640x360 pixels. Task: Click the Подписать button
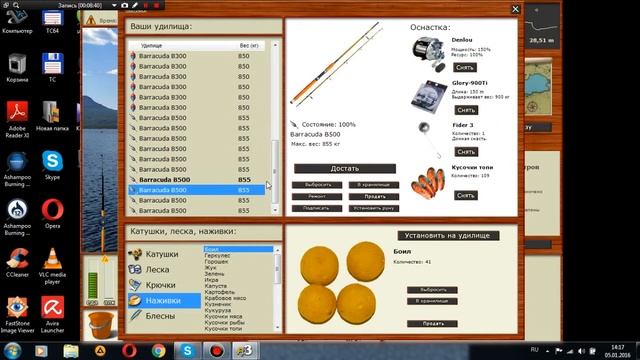(317, 208)
